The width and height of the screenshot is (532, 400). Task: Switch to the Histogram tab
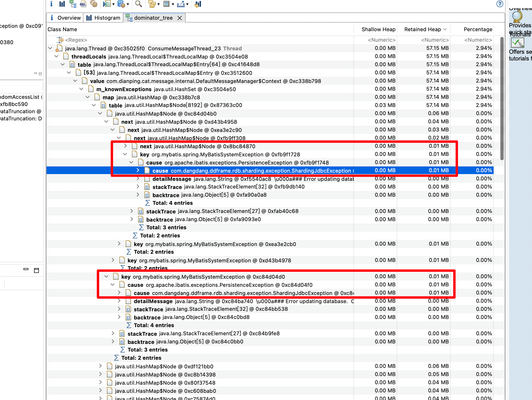point(103,18)
